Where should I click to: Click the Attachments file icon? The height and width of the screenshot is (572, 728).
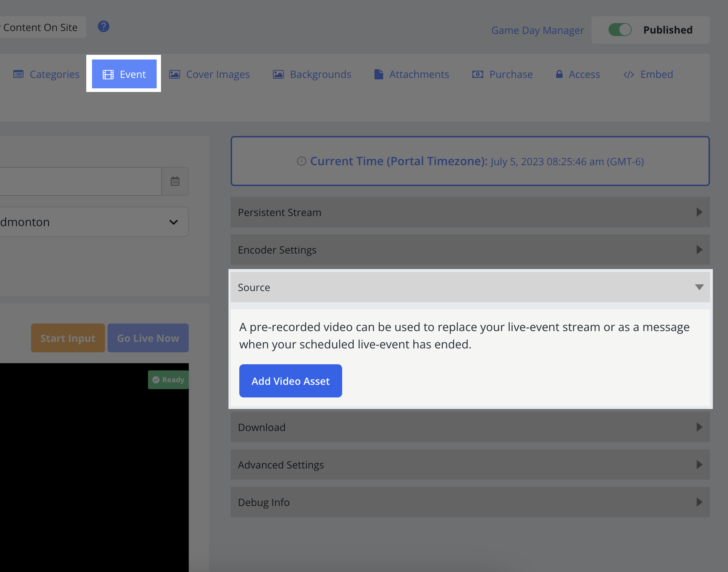tap(378, 74)
